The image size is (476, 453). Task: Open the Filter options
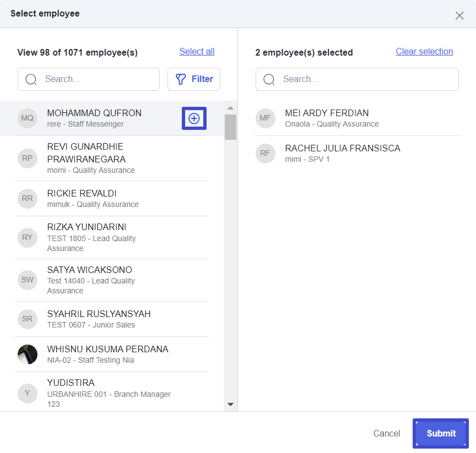click(194, 79)
